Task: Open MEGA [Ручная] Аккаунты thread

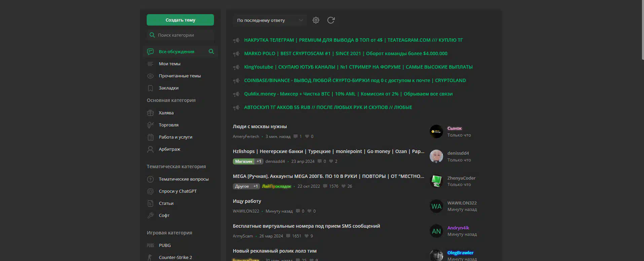Action: point(328,176)
